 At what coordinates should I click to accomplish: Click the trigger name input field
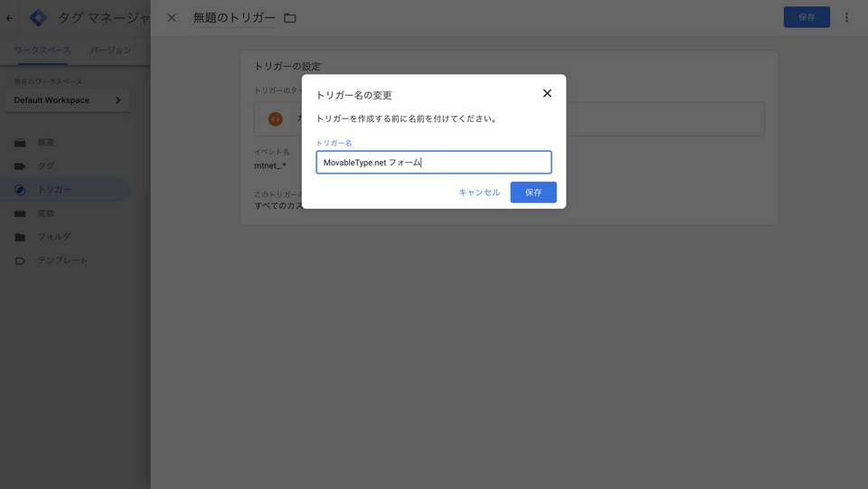click(433, 163)
